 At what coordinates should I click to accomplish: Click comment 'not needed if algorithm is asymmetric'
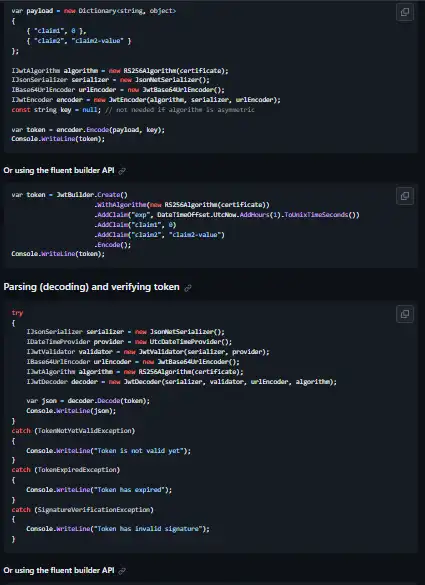(x=180, y=110)
